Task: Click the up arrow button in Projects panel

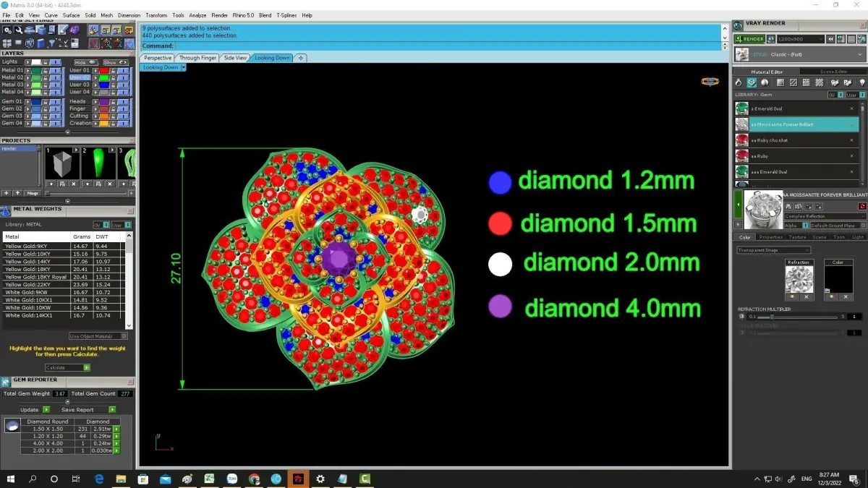Action: (17, 193)
